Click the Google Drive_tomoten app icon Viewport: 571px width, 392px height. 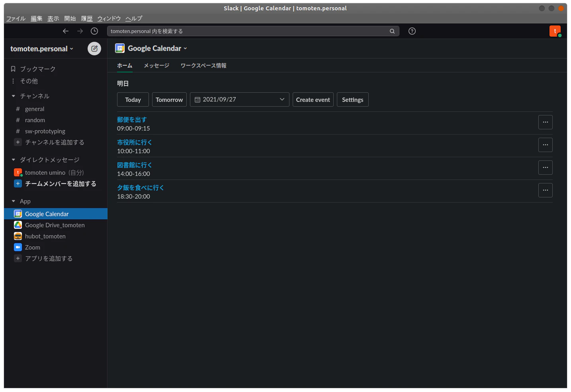pyautogui.click(x=18, y=225)
